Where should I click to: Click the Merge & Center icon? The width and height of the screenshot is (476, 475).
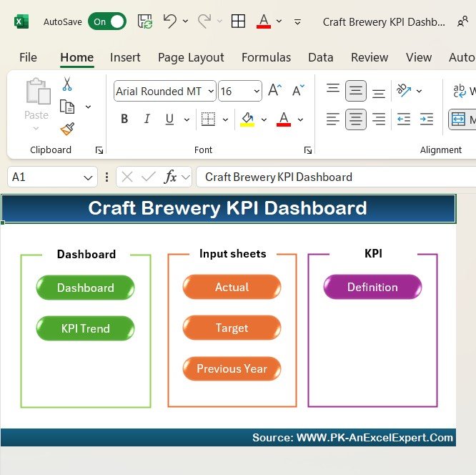pyautogui.click(x=458, y=119)
